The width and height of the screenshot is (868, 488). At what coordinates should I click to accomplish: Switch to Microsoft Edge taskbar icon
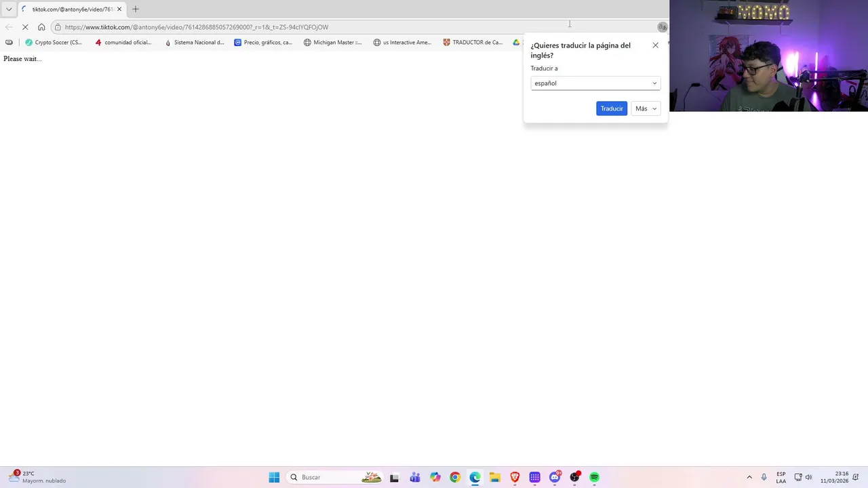pos(475,477)
